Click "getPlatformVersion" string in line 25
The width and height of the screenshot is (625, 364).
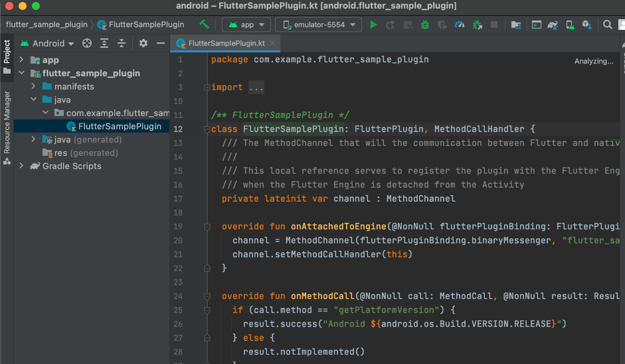pyautogui.click(x=387, y=310)
